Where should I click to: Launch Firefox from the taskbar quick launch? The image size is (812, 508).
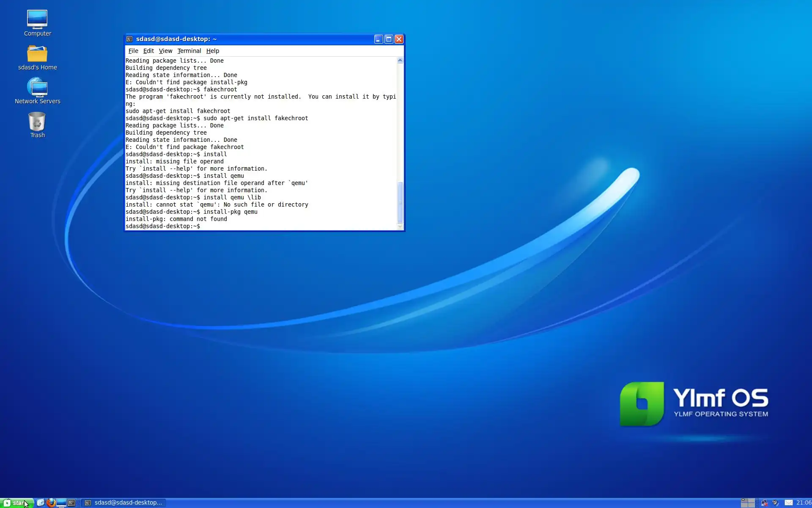[x=51, y=502]
